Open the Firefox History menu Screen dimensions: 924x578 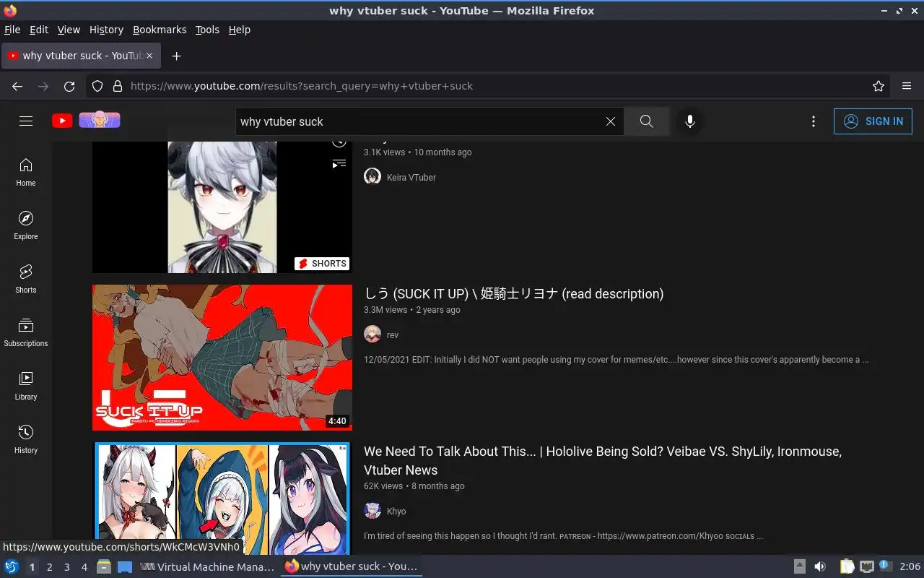tap(106, 30)
